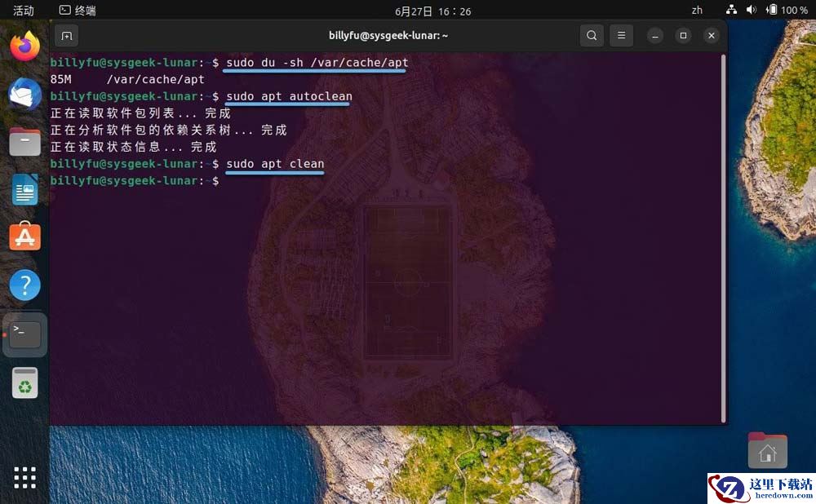Screen dimensions: 816x504
Task: Click the line '正在分析软件包的依赖关系树... 完成'
Action: coord(169,130)
